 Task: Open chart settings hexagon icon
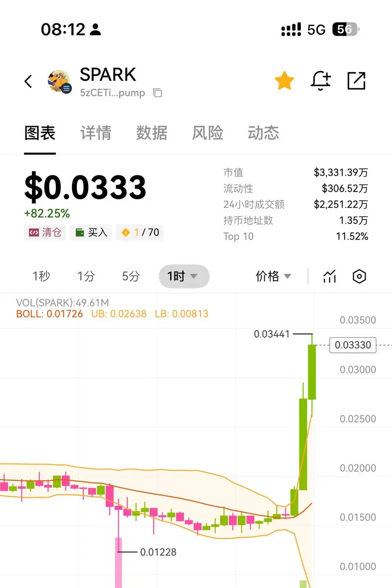[359, 276]
